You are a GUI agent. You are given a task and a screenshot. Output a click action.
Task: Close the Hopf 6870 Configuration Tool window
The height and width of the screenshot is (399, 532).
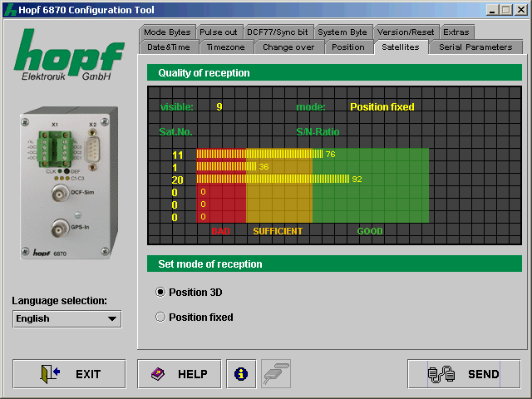pyautogui.click(x=521, y=9)
